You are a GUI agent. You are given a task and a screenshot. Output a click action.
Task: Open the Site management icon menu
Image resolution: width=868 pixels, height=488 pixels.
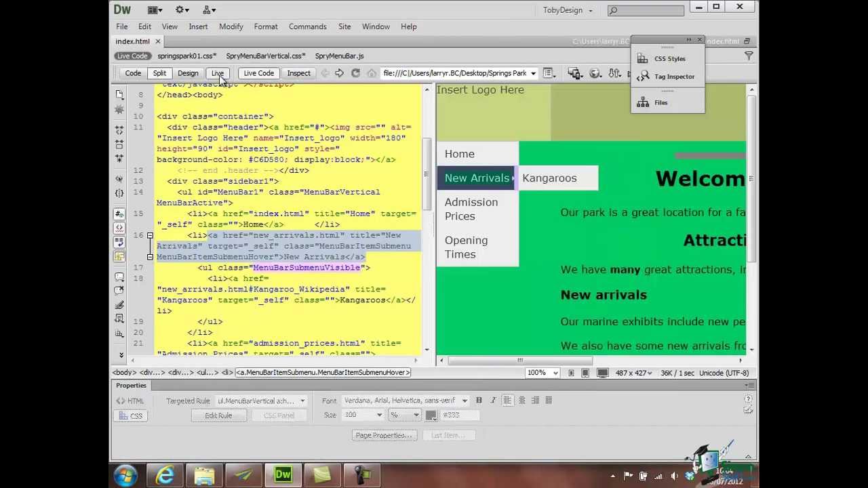click(x=210, y=9)
